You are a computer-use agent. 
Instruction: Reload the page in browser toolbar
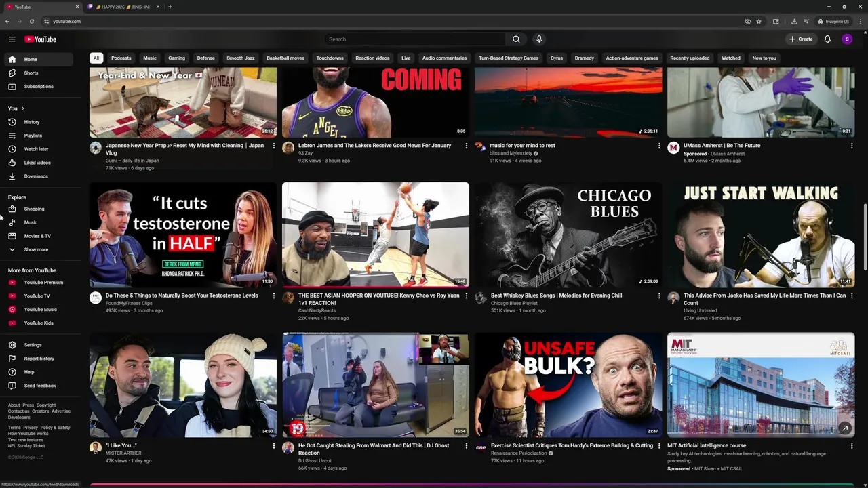pos(31,21)
